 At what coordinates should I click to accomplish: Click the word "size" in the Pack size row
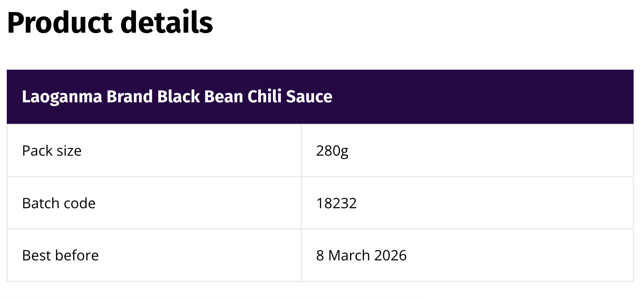tap(69, 150)
